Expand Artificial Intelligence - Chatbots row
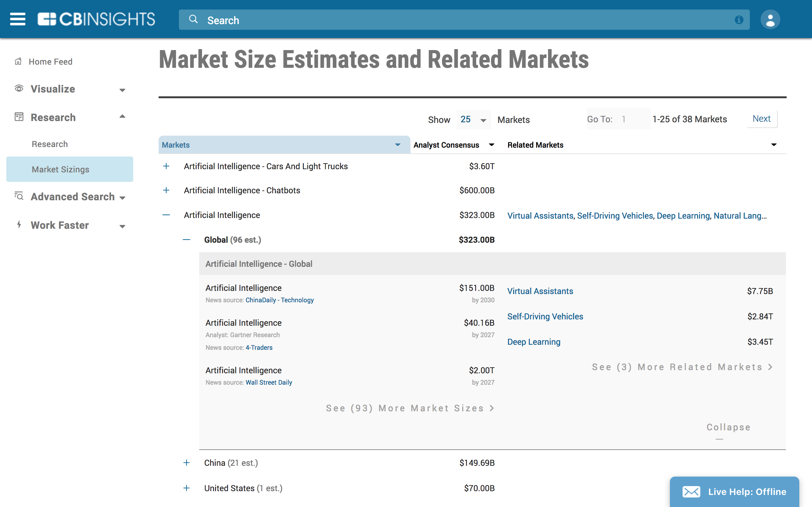Image resolution: width=812 pixels, height=507 pixels. [166, 190]
